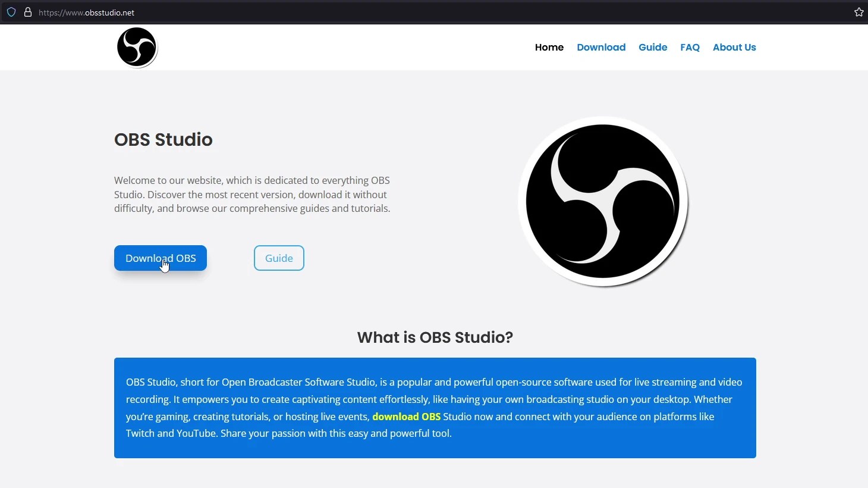
Task: Click the What is OBS Studio heading
Action: point(435,337)
